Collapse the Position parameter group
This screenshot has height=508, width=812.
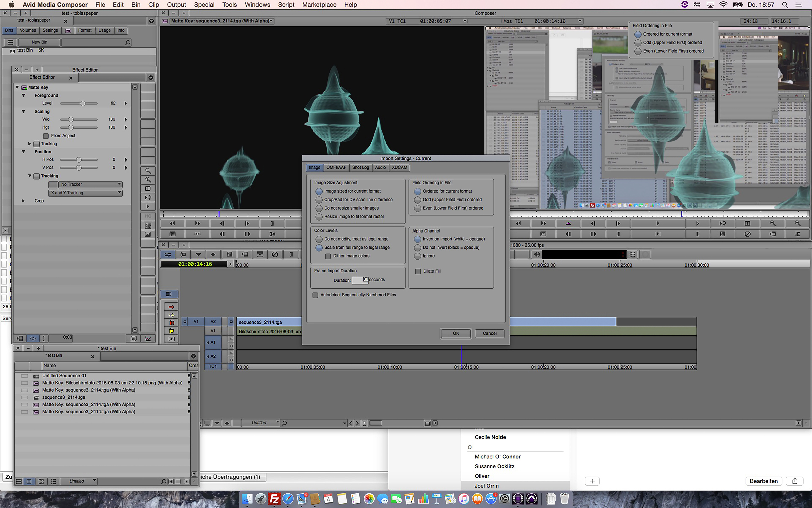click(x=24, y=152)
